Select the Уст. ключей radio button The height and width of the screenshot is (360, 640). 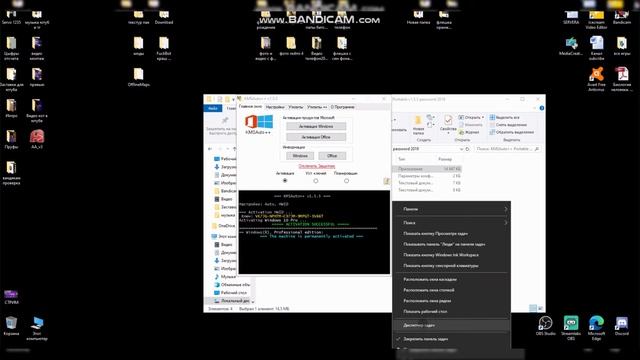click(316, 180)
